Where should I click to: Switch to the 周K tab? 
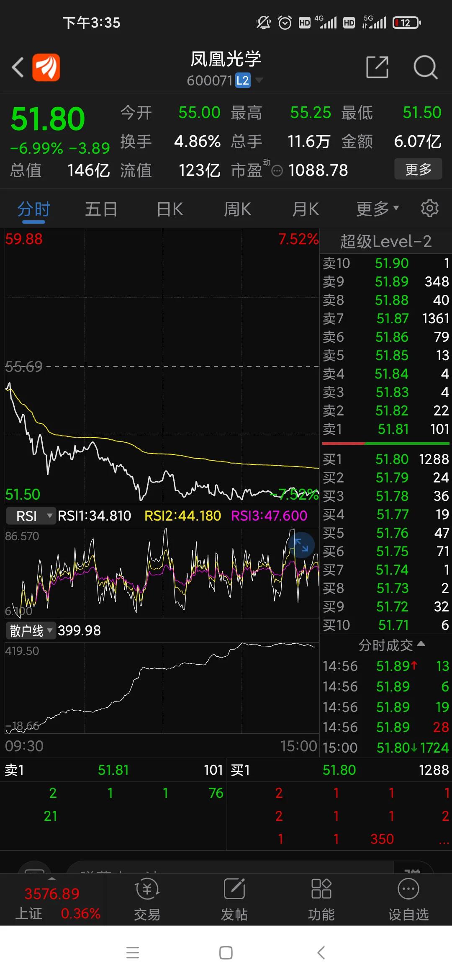coord(238,209)
